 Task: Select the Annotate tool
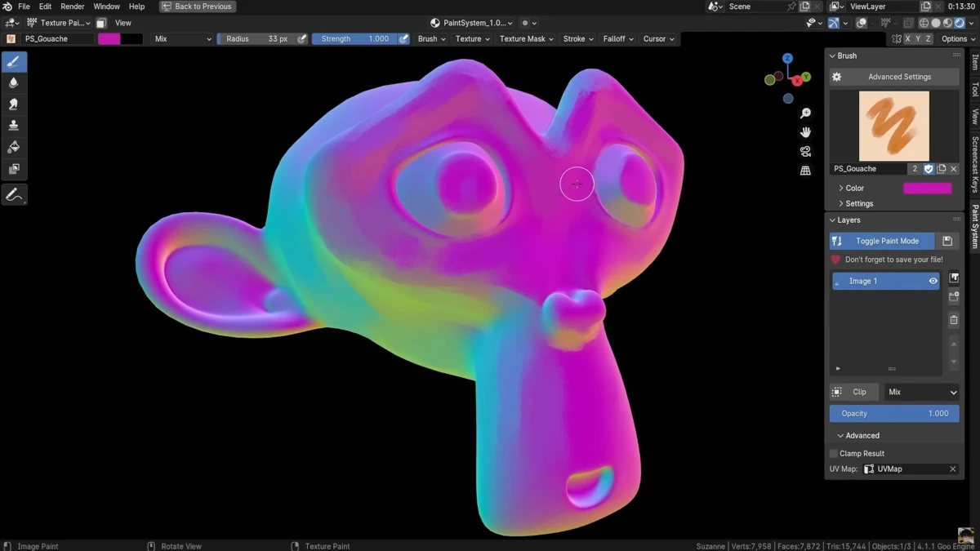14,194
